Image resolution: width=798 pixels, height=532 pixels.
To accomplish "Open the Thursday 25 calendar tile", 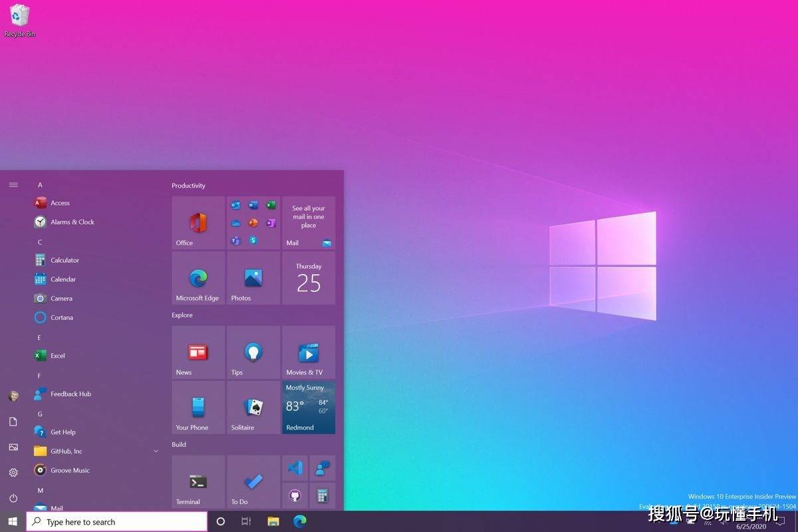I will point(309,278).
